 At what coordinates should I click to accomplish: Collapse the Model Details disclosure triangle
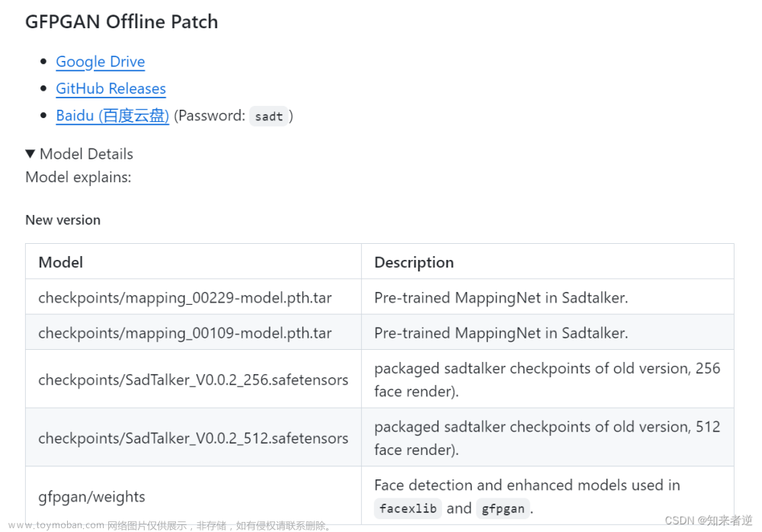[30, 154]
